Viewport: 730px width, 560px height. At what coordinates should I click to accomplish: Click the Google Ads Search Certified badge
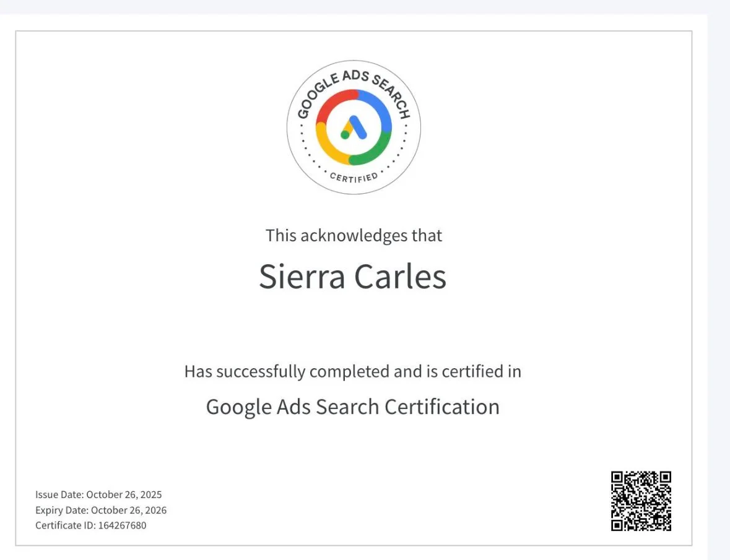[x=354, y=127]
